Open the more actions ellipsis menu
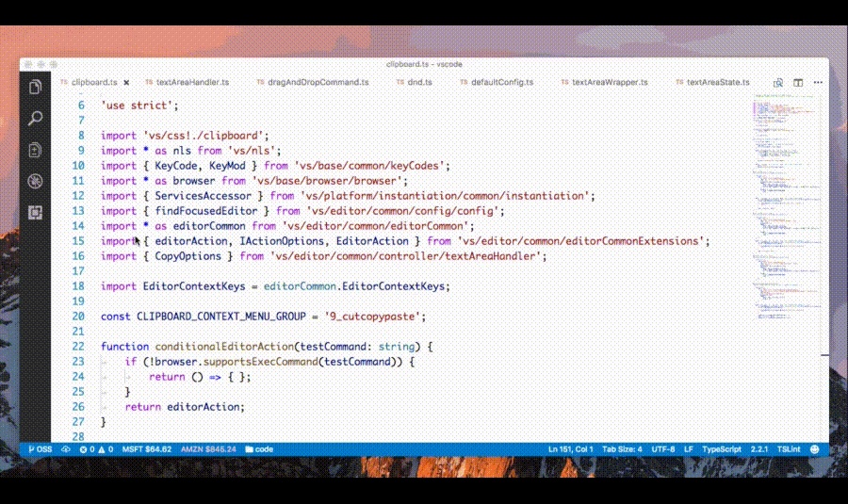The width and height of the screenshot is (848, 504). [818, 83]
